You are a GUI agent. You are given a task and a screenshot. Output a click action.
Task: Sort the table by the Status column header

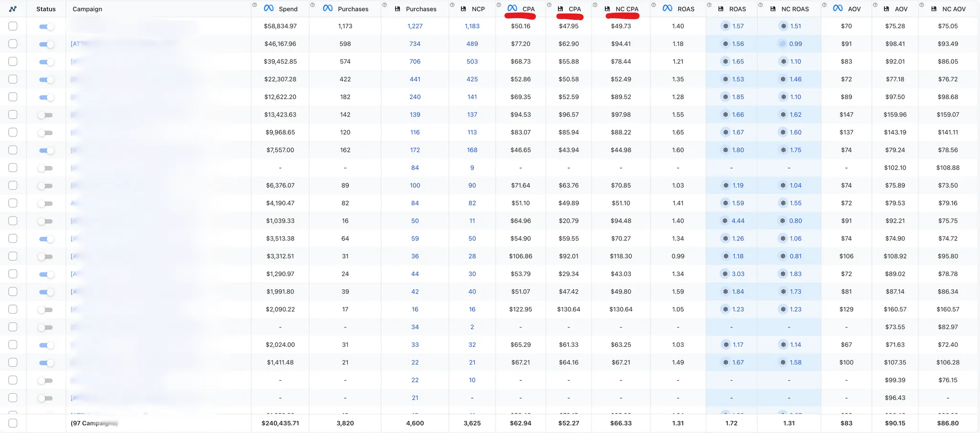(x=46, y=9)
